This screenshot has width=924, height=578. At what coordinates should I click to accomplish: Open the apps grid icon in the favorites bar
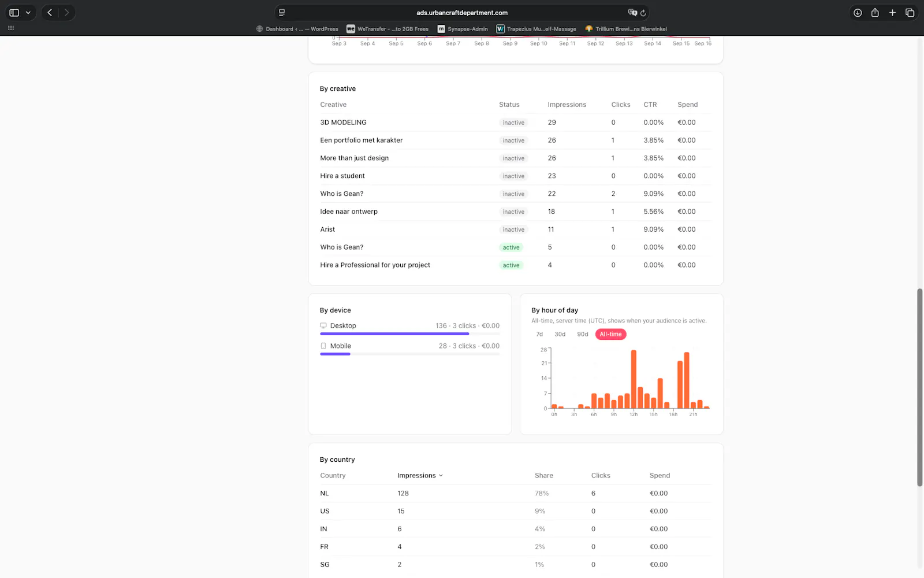[10, 28]
